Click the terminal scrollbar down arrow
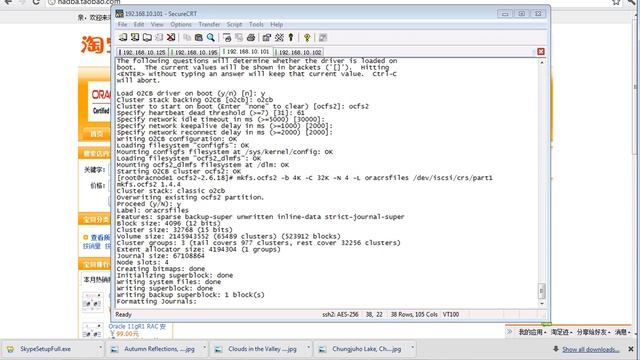Image resolution: width=640 pixels, height=360 pixels. pyautogui.click(x=542, y=304)
